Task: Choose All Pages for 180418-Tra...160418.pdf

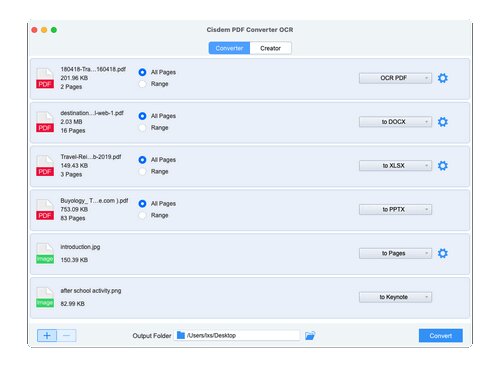Action: point(142,72)
